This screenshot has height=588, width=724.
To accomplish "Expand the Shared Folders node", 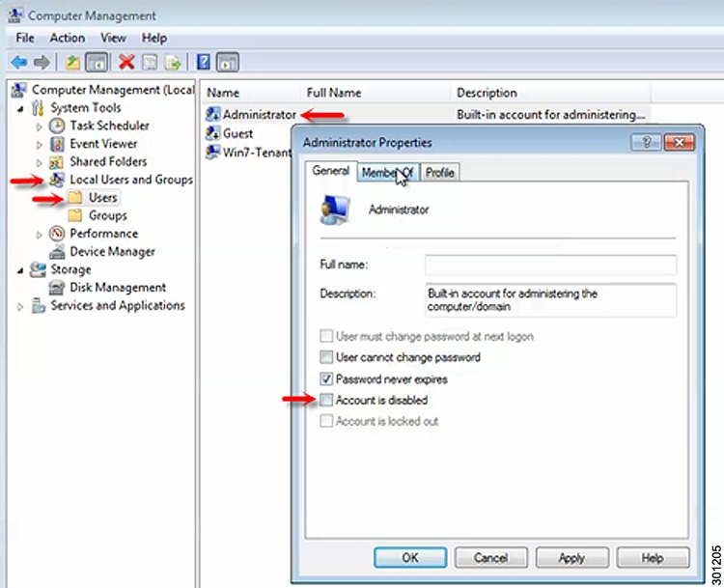I will [x=40, y=162].
